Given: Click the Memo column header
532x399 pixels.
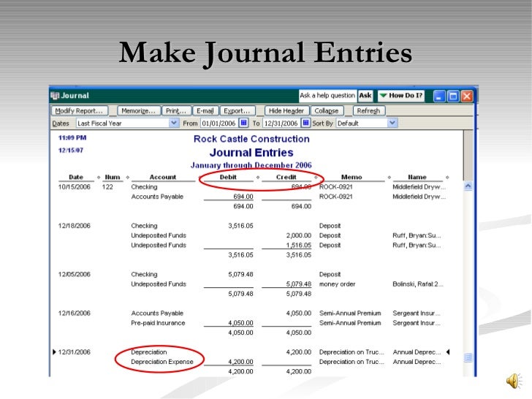Looking at the screenshot, I should pyautogui.click(x=351, y=177).
